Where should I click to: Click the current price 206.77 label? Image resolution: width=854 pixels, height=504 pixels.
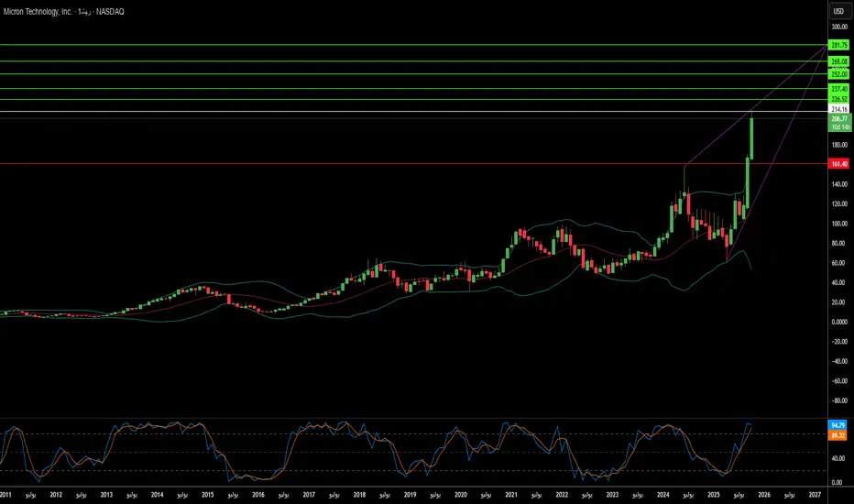(x=838, y=119)
